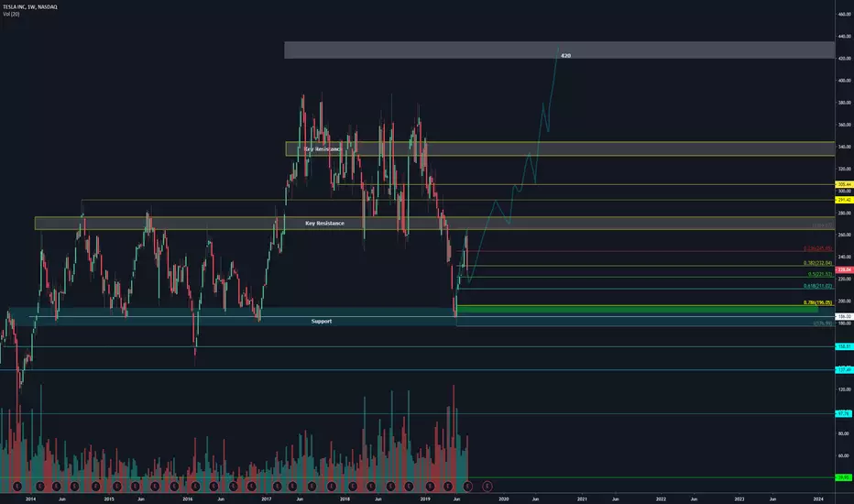Click the white 186.00 price label

[844, 316]
